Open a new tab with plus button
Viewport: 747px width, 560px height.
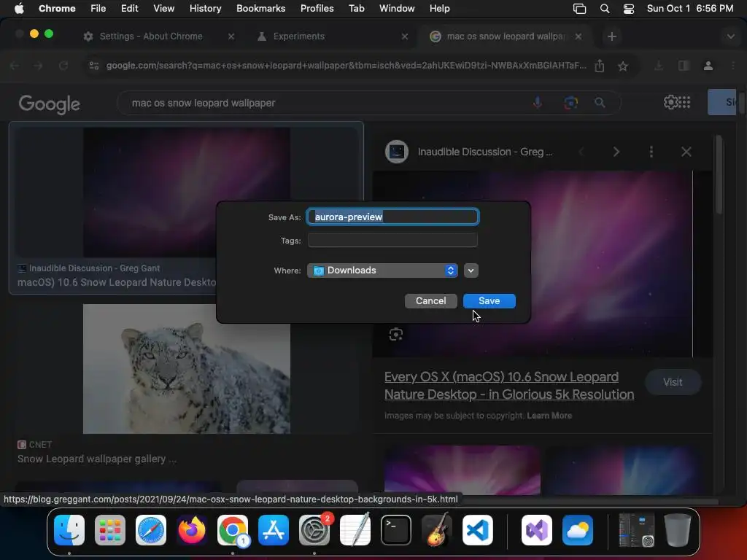click(612, 36)
